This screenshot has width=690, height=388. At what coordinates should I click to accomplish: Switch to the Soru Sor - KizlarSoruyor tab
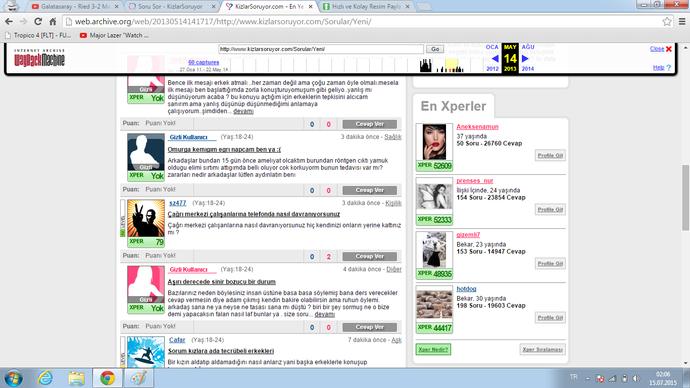tap(170, 7)
